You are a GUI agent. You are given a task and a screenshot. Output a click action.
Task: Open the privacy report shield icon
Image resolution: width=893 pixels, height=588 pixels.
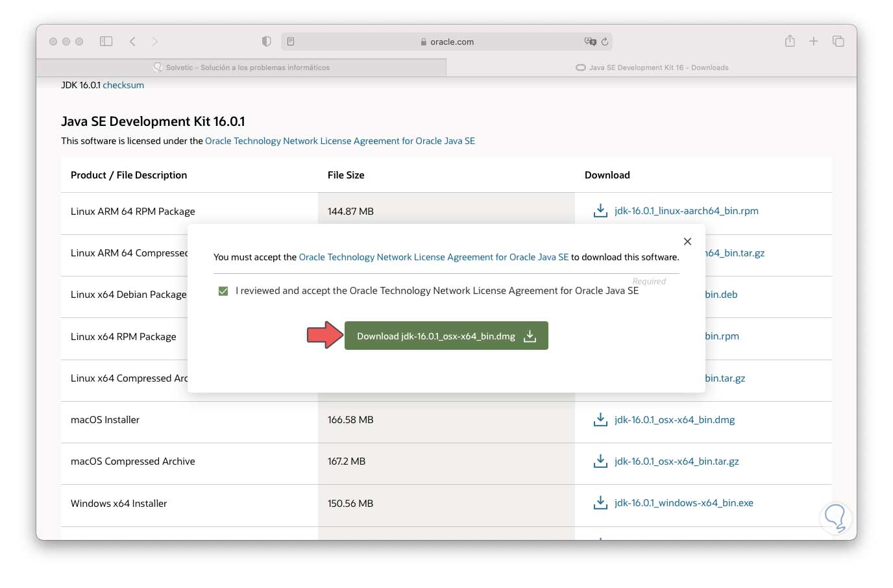click(x=266, y=42)
